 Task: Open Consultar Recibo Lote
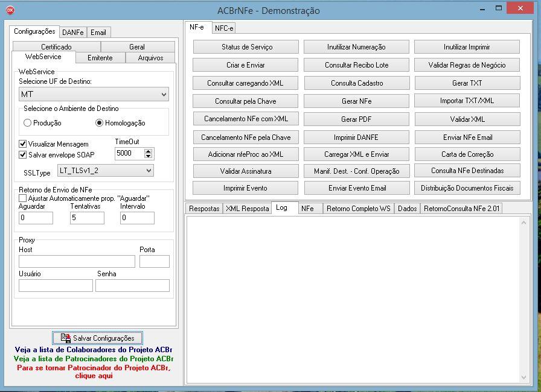pyautogui.click(x=356, y=65)
